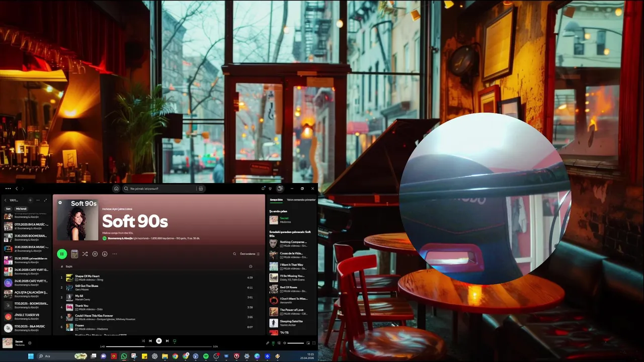Open the notifications bell
The height and width of the screenshot is (362, 644).
[263, 189]
